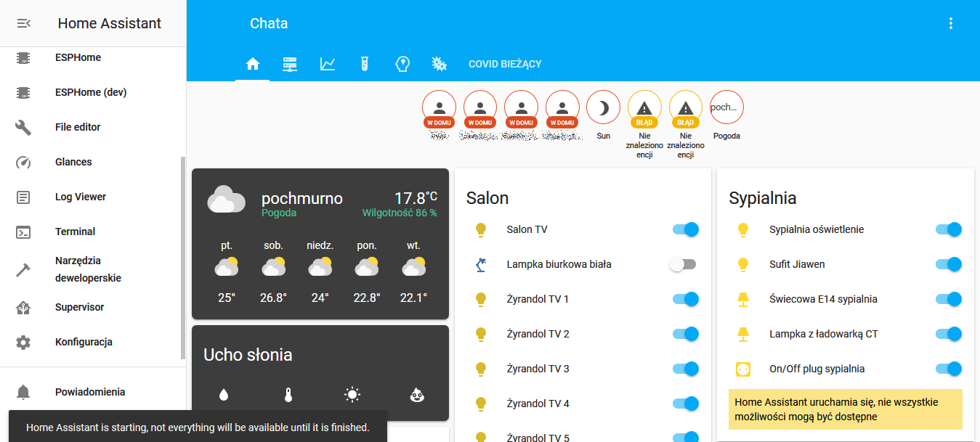Open Powiadomienia notifications
The width and height of the screenshot is (980, 442).
[x=90, y=392]
